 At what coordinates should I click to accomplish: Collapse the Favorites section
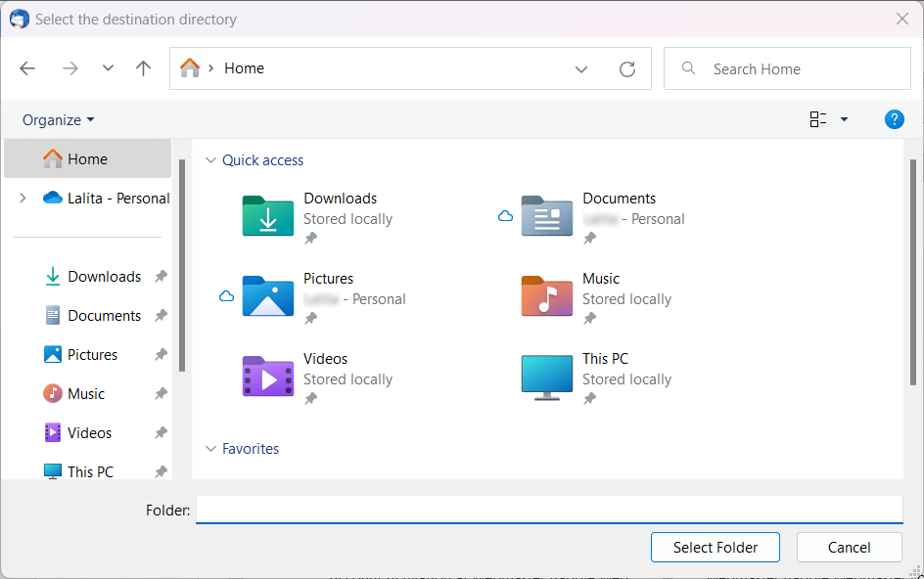210,449
